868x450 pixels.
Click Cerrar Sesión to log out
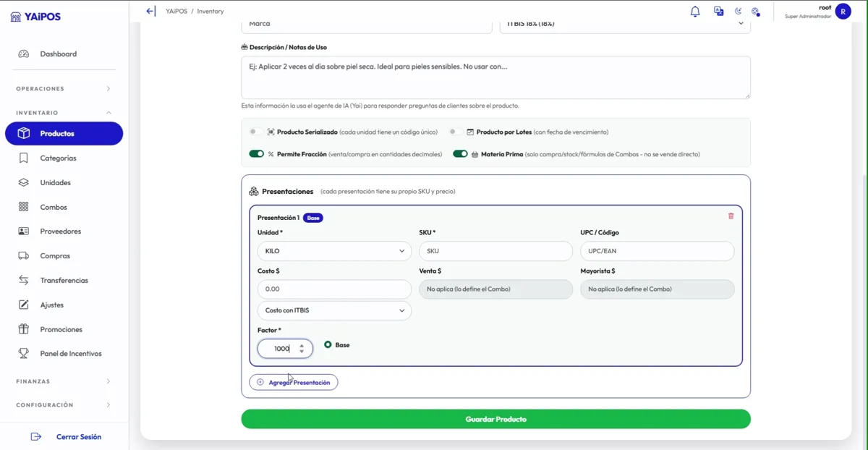(x=66, y=437)
